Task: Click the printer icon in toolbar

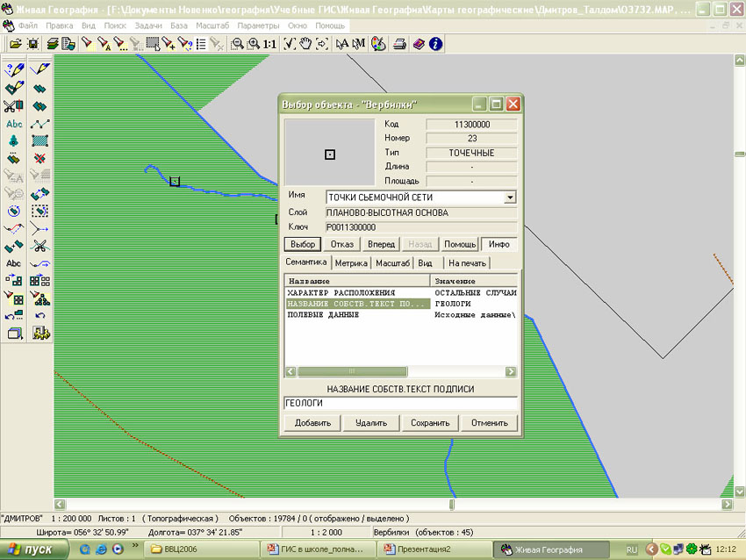Action: click(399, 43)
